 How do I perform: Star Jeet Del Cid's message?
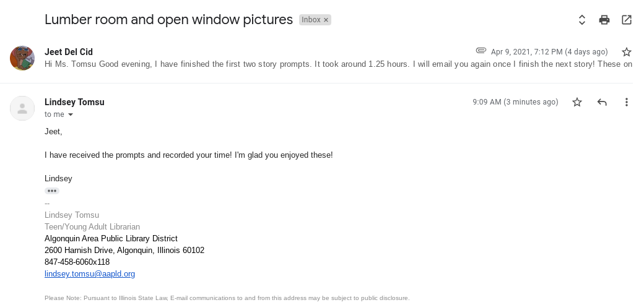(626, 52)
